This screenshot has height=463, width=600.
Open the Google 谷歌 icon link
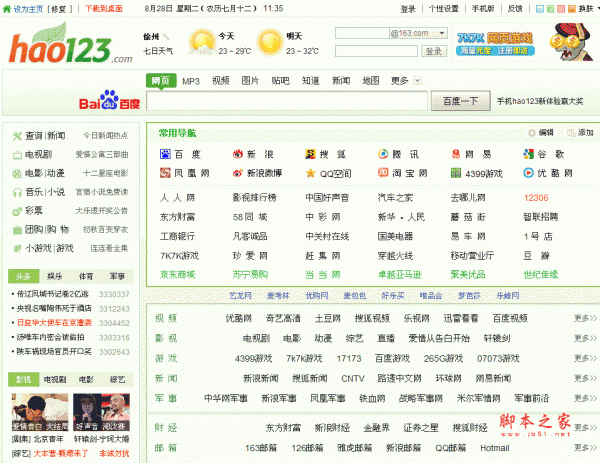528,154
